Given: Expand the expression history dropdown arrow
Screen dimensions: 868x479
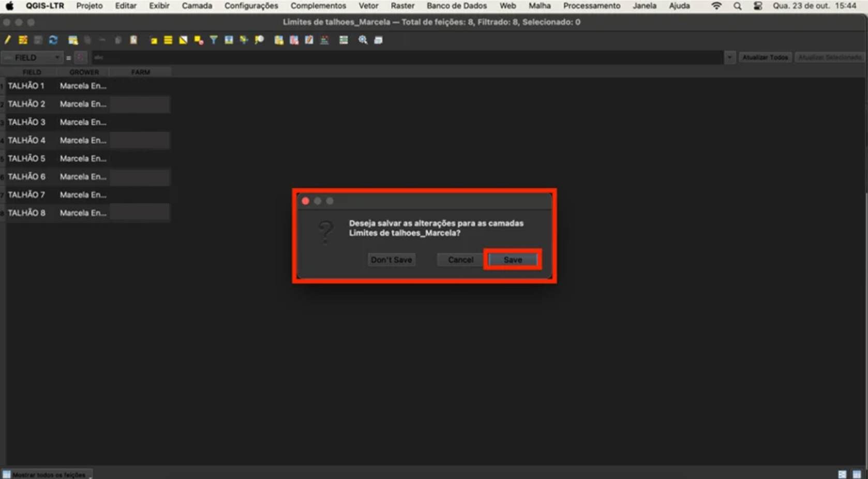Looking at the screenshot, I should 729,57.
